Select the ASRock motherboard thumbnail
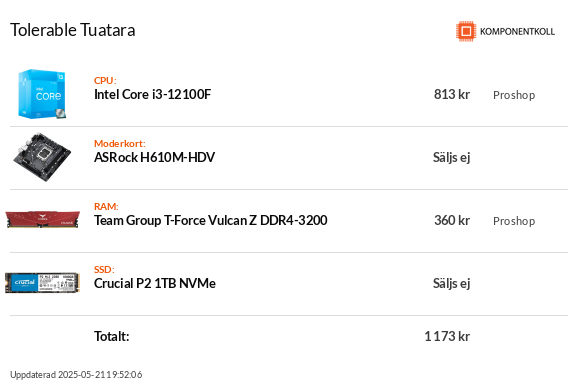The width and height of the screenshot is (577, 388). 42,157
